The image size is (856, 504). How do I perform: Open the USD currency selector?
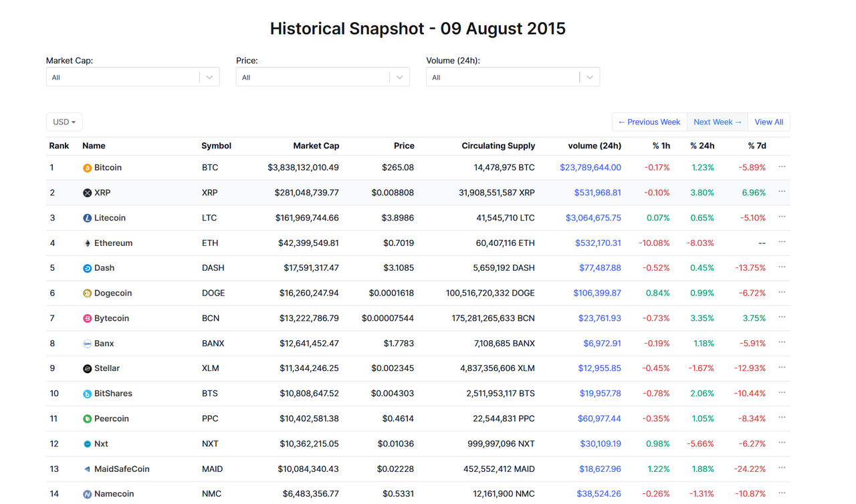click(64, 122)
